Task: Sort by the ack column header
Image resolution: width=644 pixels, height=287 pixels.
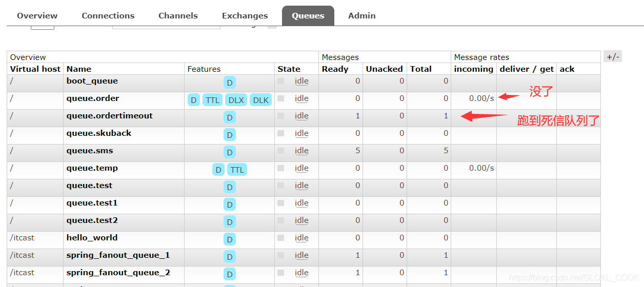Action: click(567, 69)
